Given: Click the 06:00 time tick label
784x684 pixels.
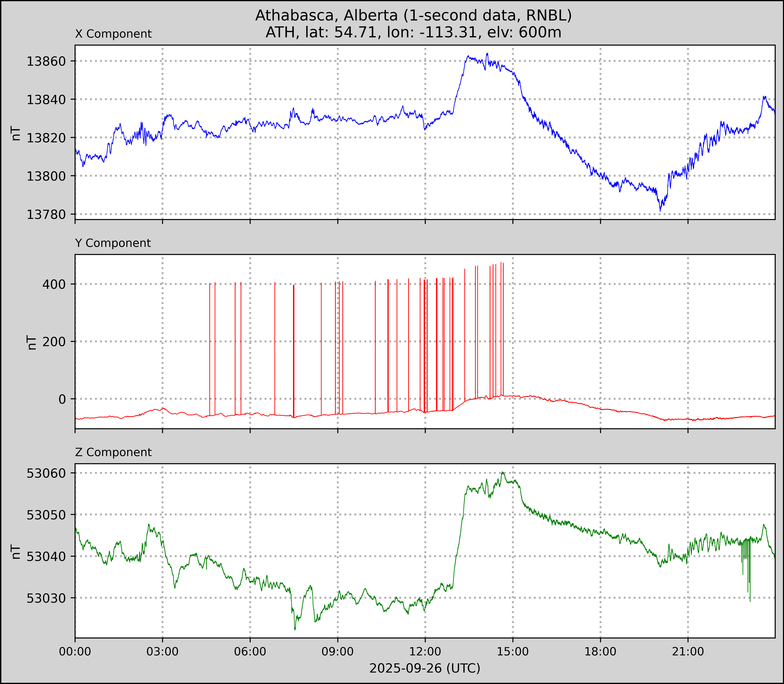Looking at the screenshot, I should click(x=250, y=652).
